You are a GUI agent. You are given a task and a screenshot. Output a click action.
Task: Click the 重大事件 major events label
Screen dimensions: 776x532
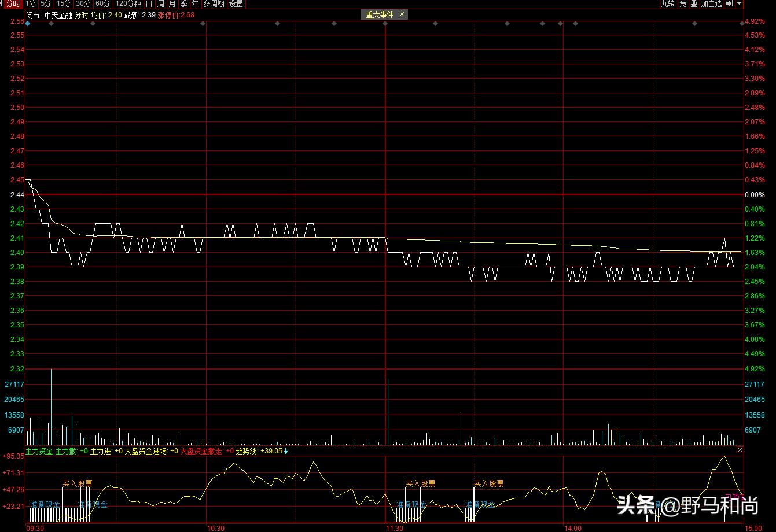click(x=380, y=14)
